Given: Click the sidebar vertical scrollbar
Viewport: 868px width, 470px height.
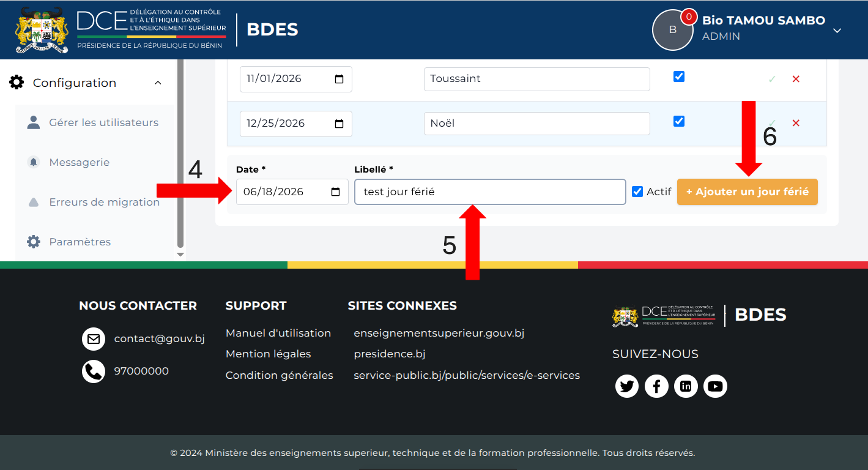Looking at the screenshot, I should (180, 153).
